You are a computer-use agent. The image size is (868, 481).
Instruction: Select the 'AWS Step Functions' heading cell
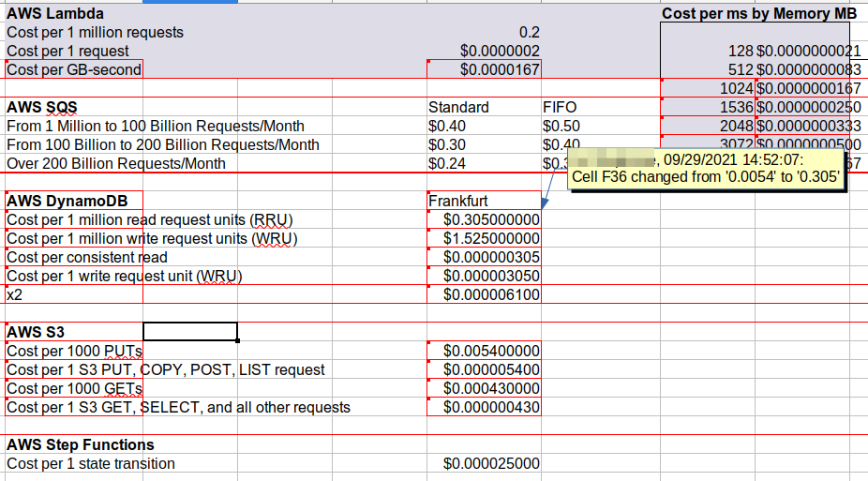click(81, 445)
